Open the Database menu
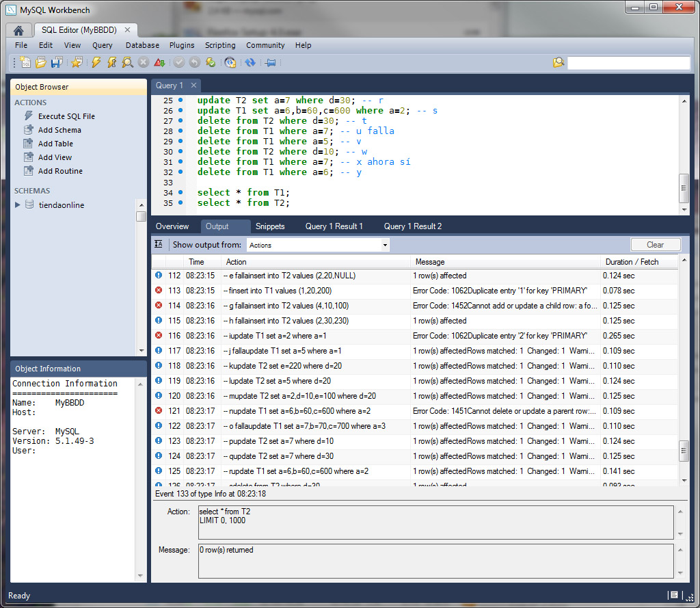Screen dimensions: 700x608 click(142, 45)
